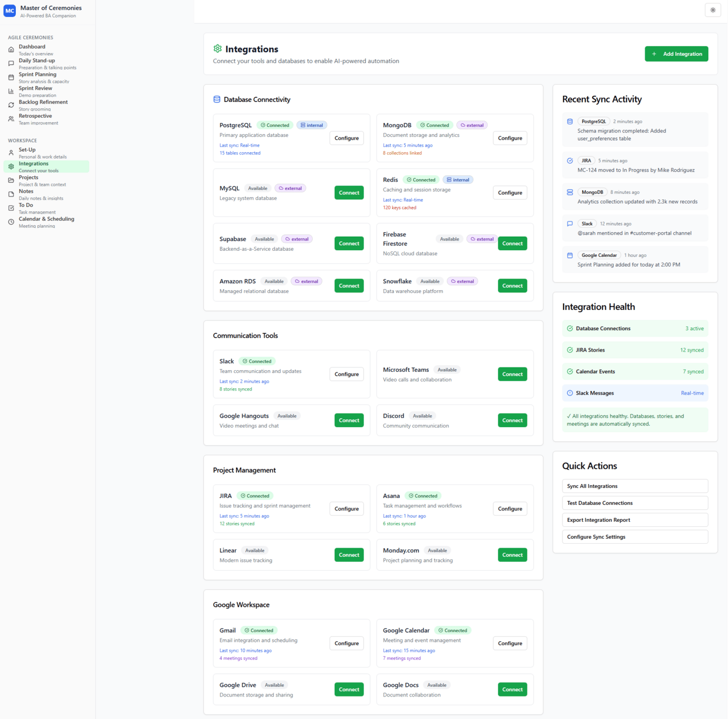Click the Calendar Events health check icon

[x=570, y=372]
